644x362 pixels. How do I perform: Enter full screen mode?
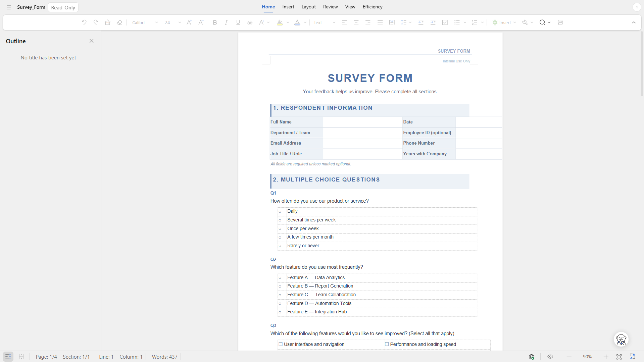pos(633,356)
